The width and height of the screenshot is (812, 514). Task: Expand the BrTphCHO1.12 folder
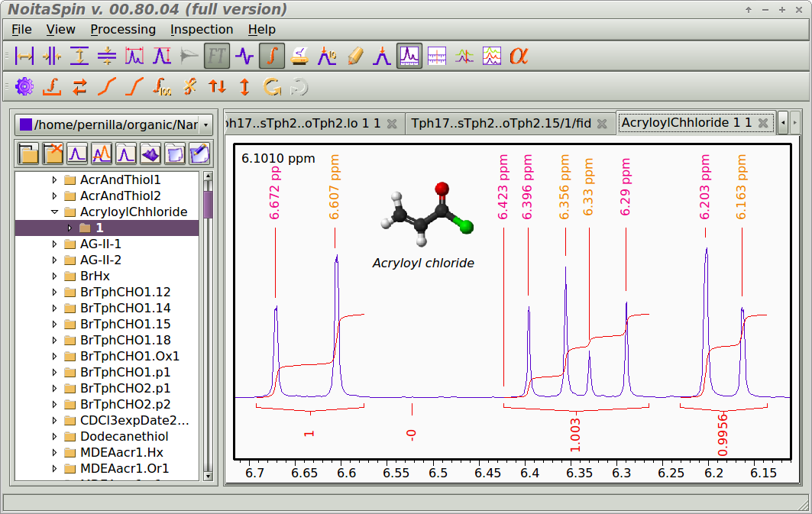54,293
